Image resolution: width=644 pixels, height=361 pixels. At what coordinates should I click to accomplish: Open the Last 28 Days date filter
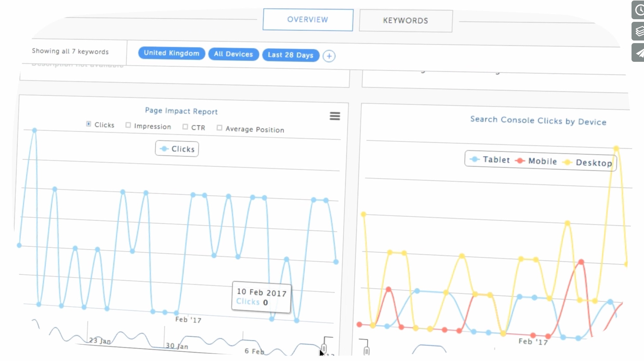click(x=291, y=55)
